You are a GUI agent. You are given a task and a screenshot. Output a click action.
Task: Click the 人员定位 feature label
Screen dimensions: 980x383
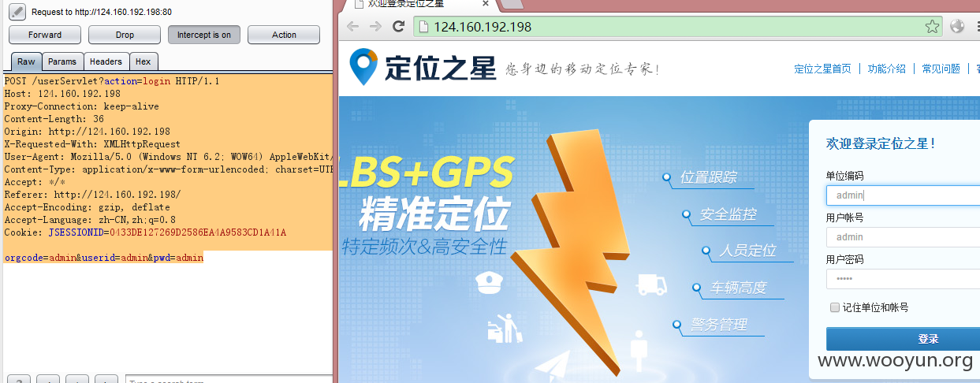click(747, 251)
